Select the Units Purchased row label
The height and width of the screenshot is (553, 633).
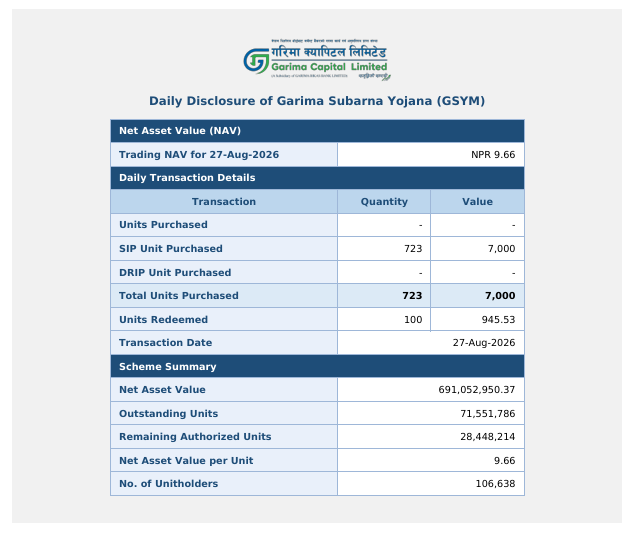click(x=163, y=225)
